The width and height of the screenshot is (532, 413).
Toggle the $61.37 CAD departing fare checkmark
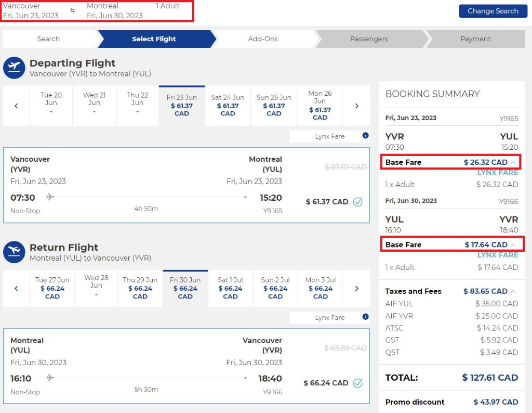357,202
